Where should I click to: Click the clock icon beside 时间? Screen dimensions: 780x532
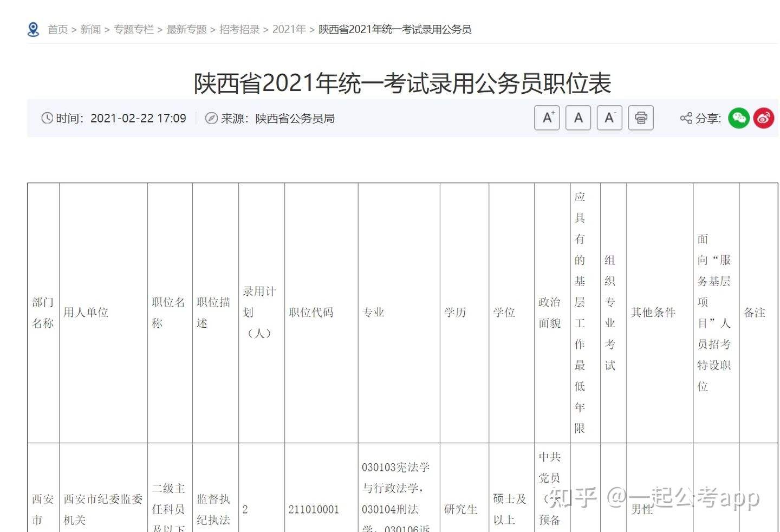coord(47,118)
